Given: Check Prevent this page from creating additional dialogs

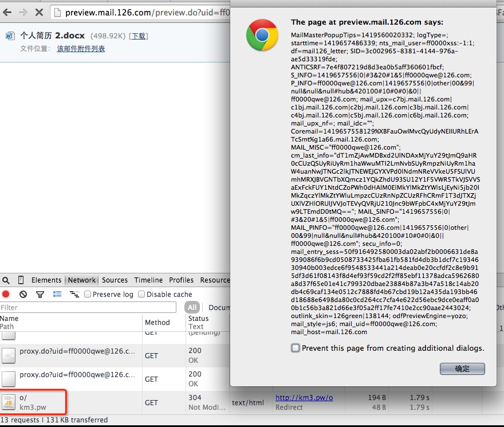Looking at the screenshot, I should pyautogui.click(x=295, y=348).
